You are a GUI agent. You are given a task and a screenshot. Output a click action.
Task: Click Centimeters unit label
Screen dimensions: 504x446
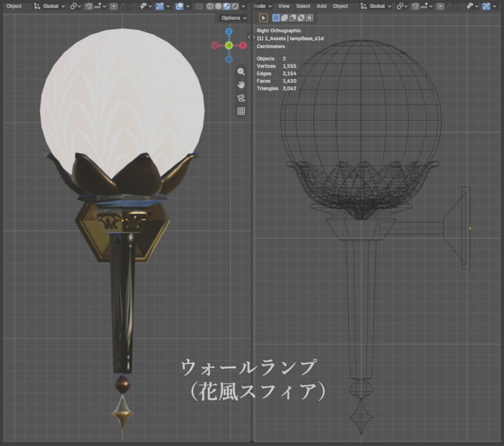[x=271, y=46]
